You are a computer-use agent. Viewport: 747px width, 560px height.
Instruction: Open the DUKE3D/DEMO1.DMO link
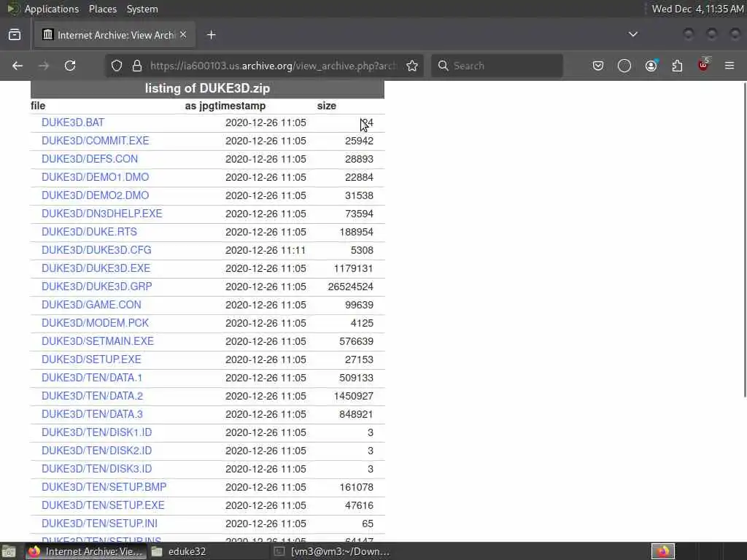pos(96,177)
